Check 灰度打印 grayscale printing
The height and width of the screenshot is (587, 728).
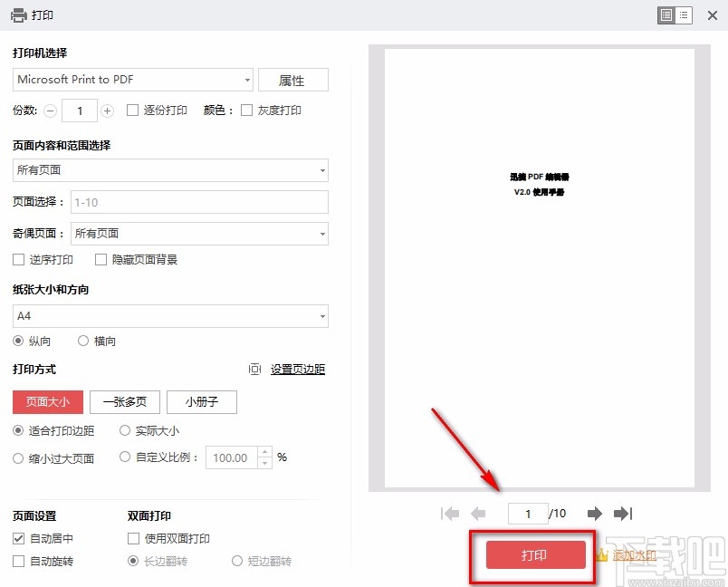(x=246, y=110)
